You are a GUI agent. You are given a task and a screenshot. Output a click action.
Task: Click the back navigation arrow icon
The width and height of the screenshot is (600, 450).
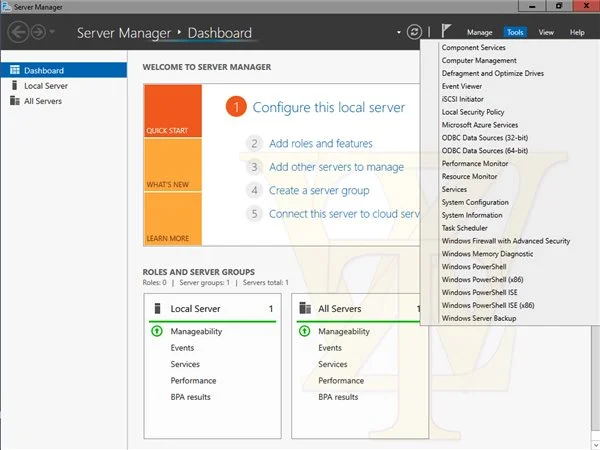coord(18,32)
